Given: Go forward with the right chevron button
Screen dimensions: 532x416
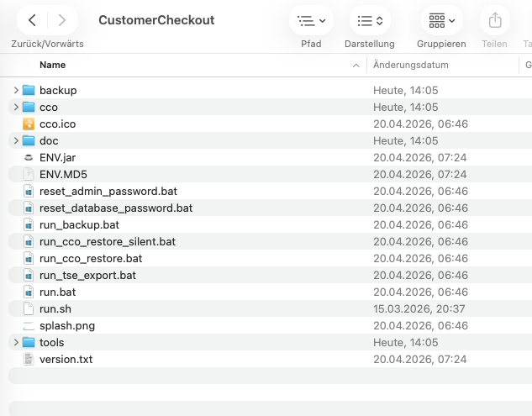Looking at the screenshot, I should [x=61, y=20].
